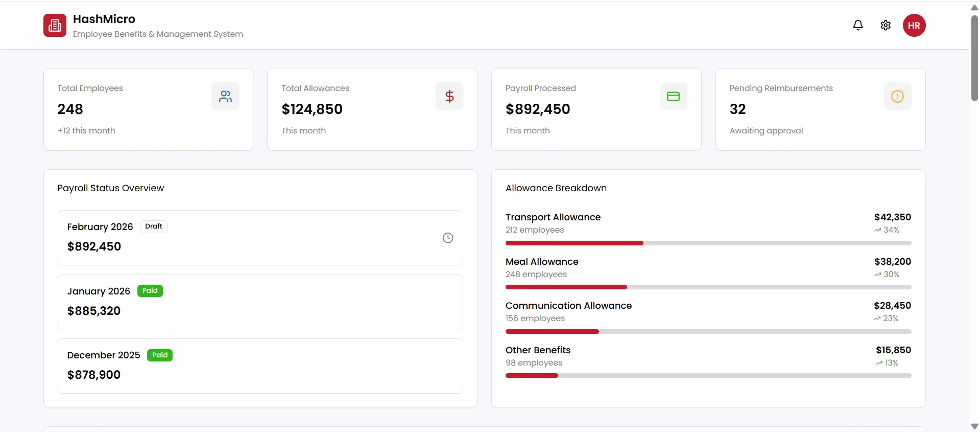980x432 pixels.
Task: Click the Transport Allowance progress bar
Action: (708, 243)
